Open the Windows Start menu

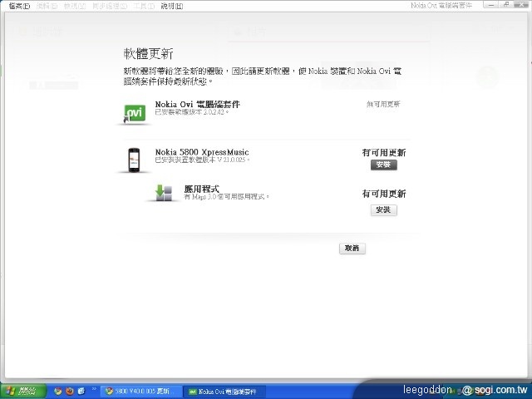pos(22,390)
